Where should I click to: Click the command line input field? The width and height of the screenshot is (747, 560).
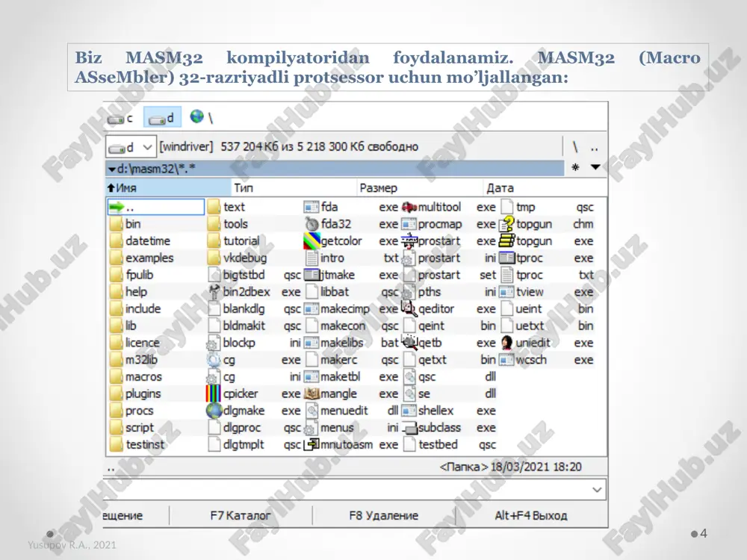[x=347, y=490]
